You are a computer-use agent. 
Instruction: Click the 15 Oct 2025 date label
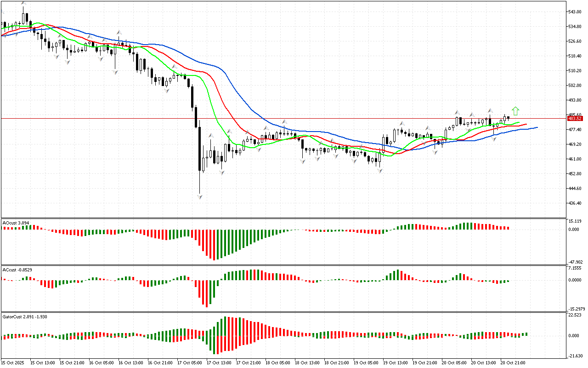(x=14, y=363)
